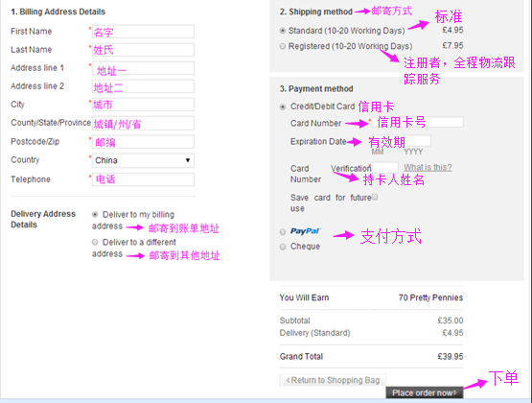
Task: Choose Registered shipping radio option
Action: (x=282, y=46)
